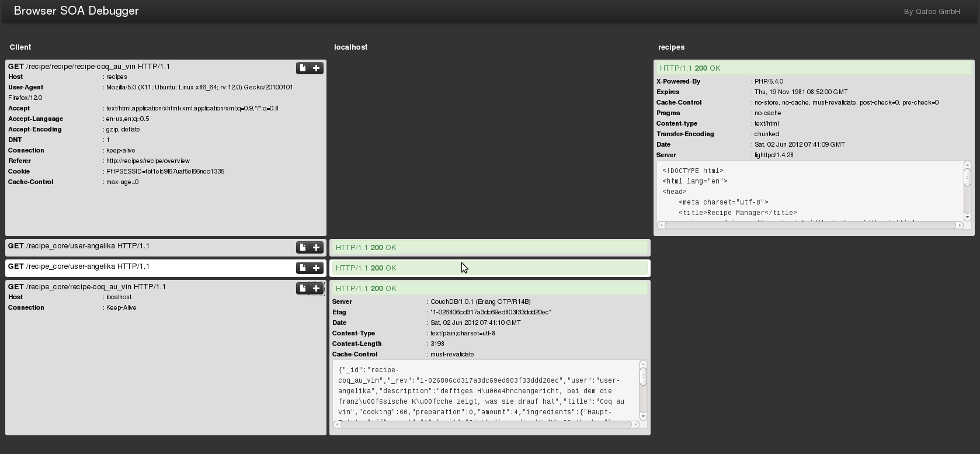Expand first localhost 200 OK response

[x=489, y=248]
